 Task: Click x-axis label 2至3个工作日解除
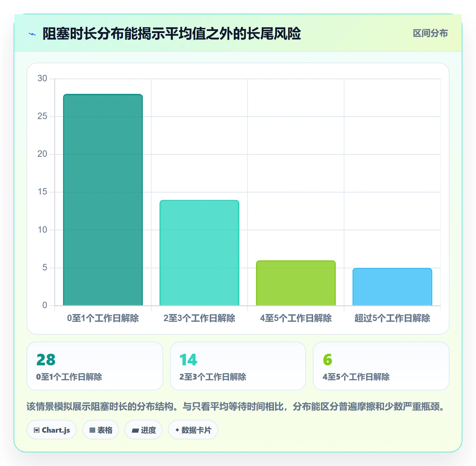click(200, 318)
